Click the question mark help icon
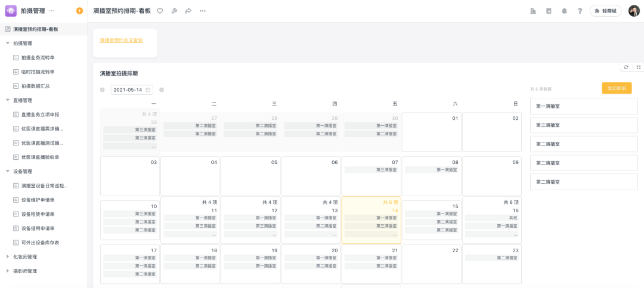The width and height of the screenshot is (644, 288). [580, 11]
